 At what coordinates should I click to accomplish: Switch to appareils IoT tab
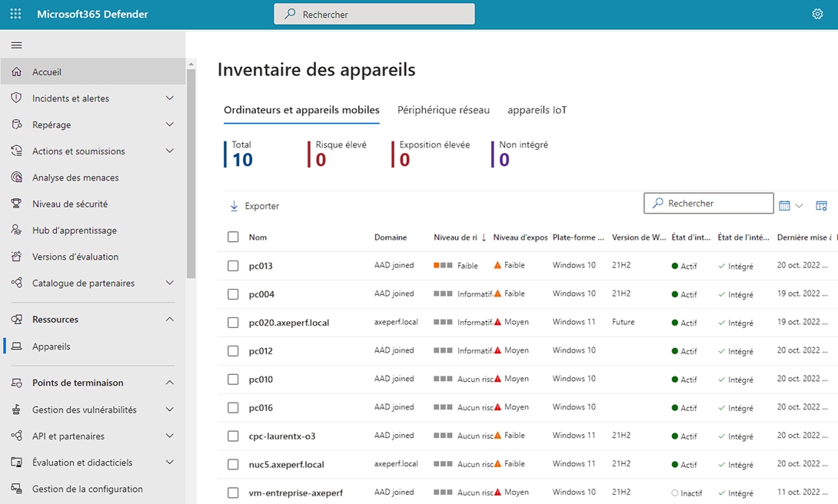(x=537, y=110)
